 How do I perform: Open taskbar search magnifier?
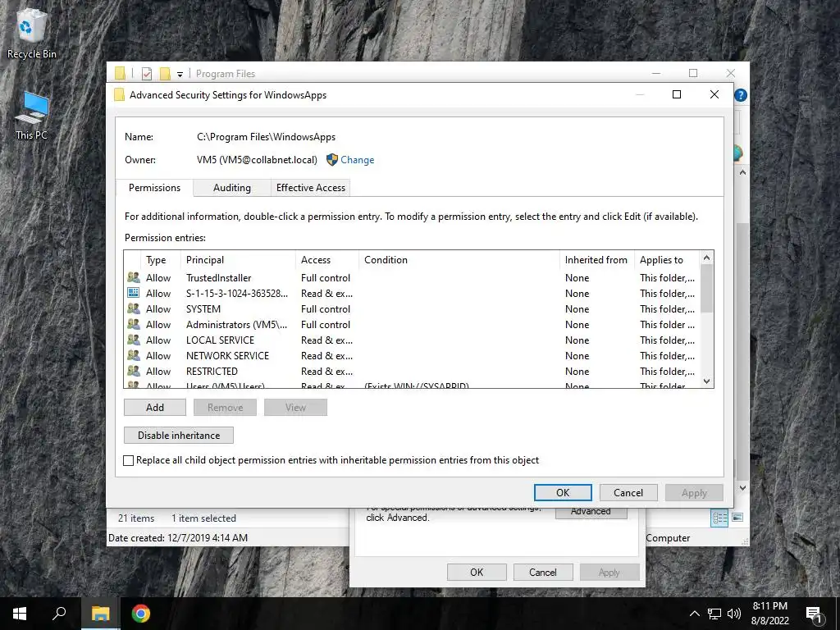59,614
